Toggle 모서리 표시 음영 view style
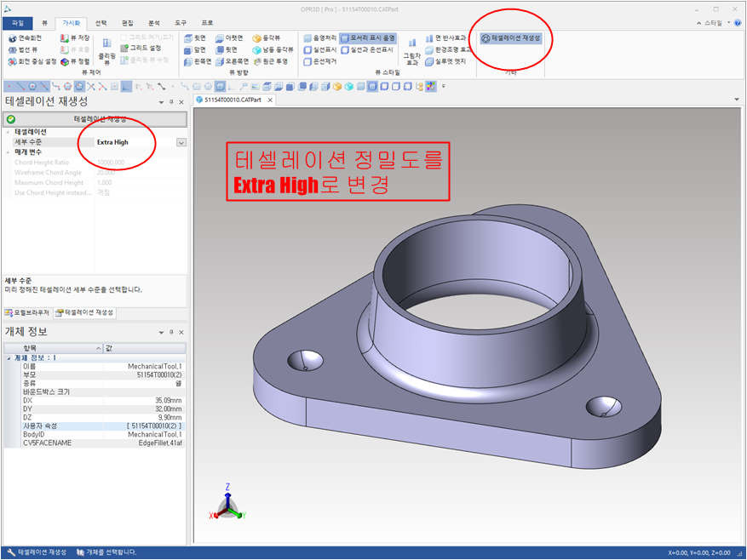This screenshot has height=560, width=747. point(367,38)
